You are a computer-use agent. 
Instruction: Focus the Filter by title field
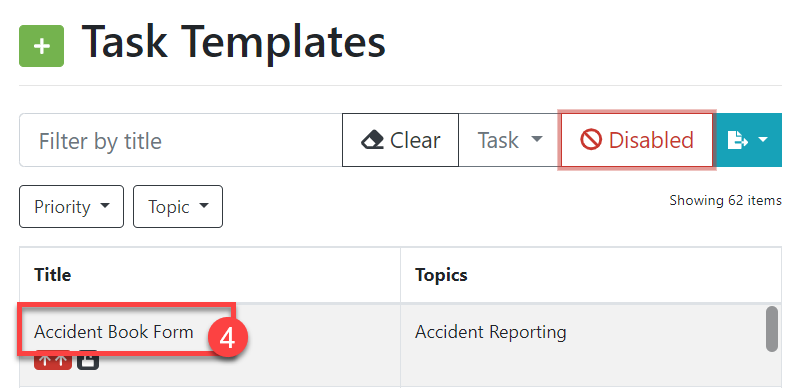pos(181,140)
